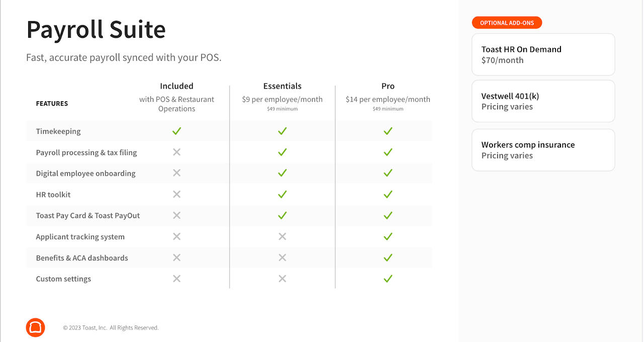644x342 pixels.
Task: Click the Payroll Suite title
Action: point(96,30)
